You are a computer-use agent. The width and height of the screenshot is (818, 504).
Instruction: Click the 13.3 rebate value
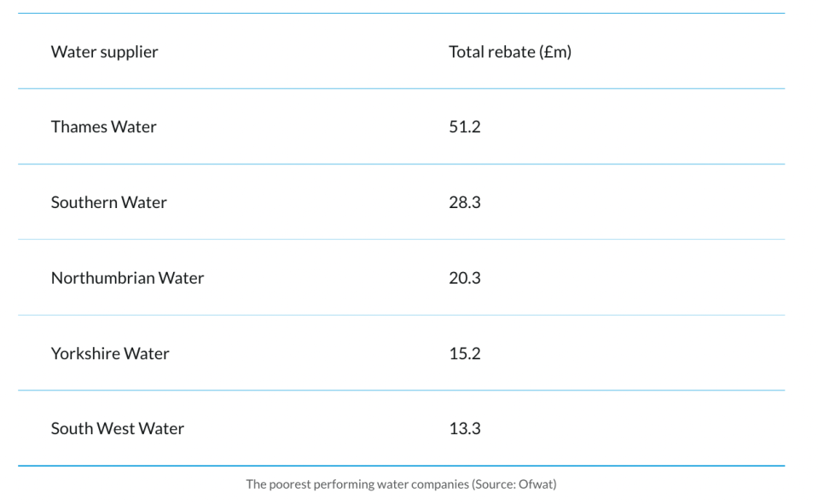point(465,429)
